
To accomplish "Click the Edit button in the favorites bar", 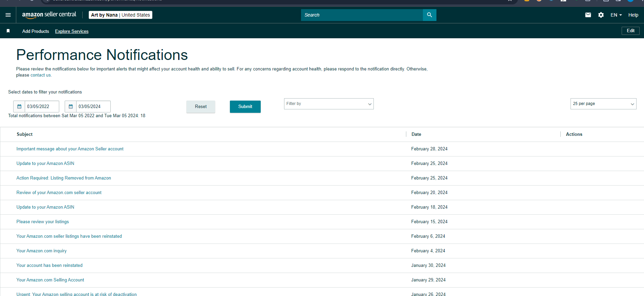I will [x=630, y=31].
